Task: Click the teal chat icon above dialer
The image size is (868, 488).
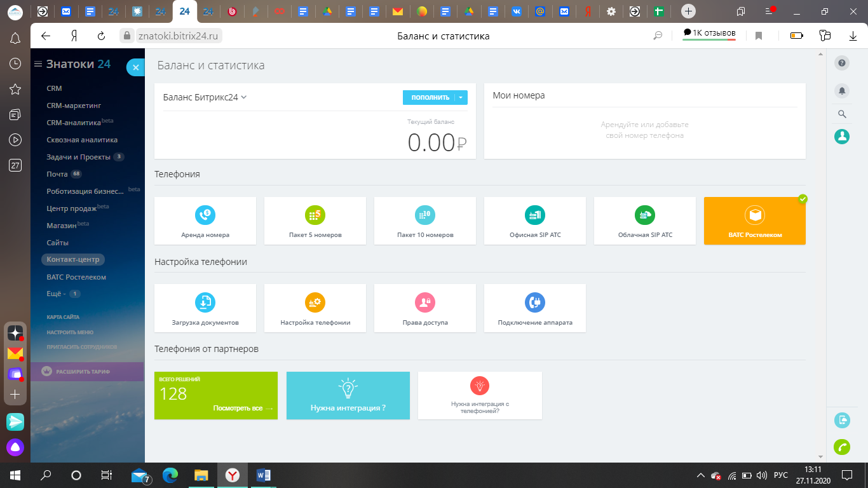Action: pyautogui.click(x=842, y=419)
